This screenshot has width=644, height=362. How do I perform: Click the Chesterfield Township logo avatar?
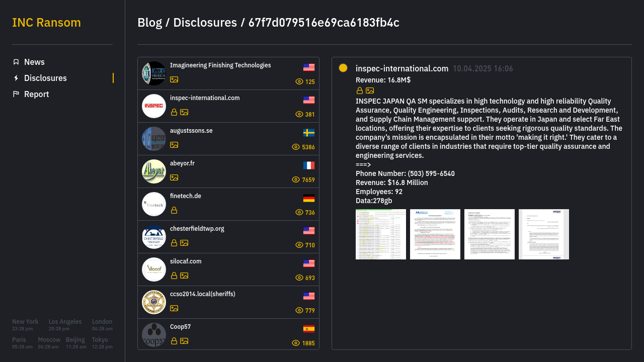click(154, 237)
